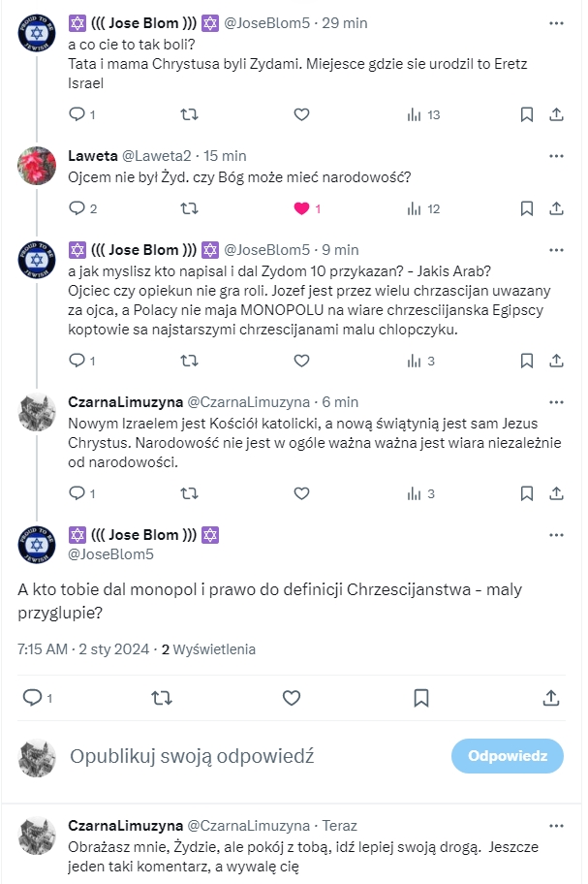588x884 pixels.
Task: Open more options on the main tweet
Action: 556,536
